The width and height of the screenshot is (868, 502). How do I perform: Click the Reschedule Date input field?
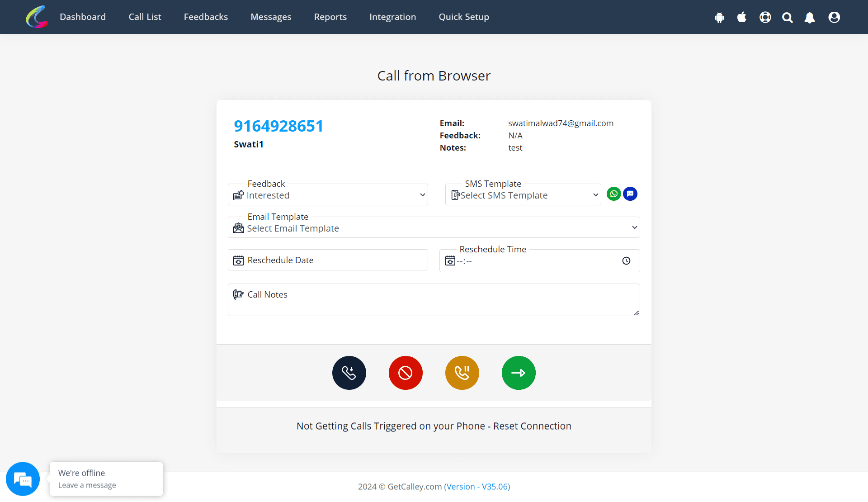coord(328,260)
